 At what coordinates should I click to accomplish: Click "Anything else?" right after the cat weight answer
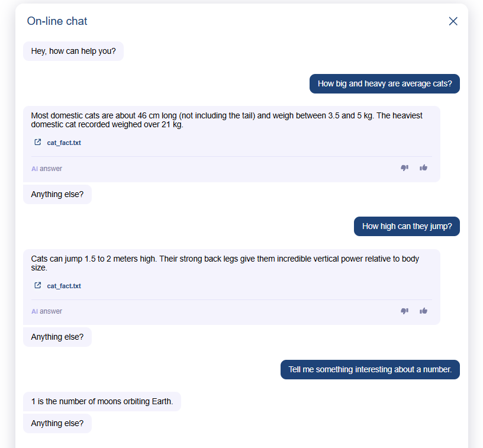pos(57,194)
